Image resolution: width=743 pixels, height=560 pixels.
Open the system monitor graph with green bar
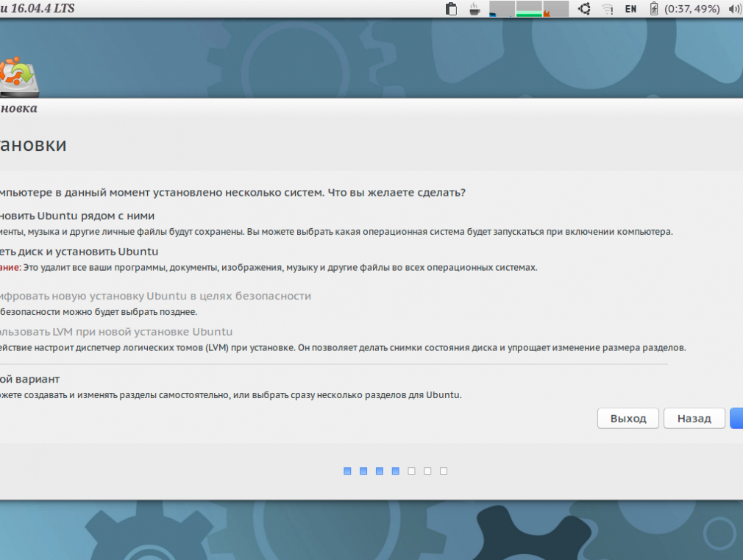(x=529, y=9)
